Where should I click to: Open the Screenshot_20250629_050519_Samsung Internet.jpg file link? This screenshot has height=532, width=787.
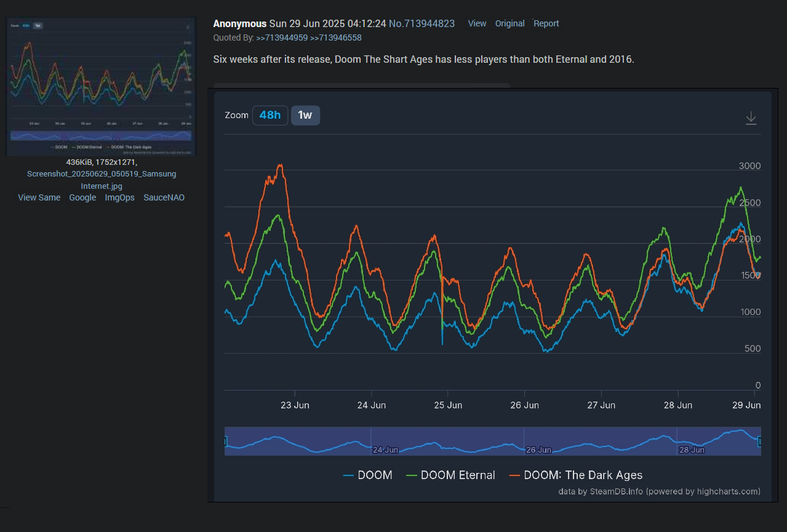pyautogui.click(x=102, y=180)
